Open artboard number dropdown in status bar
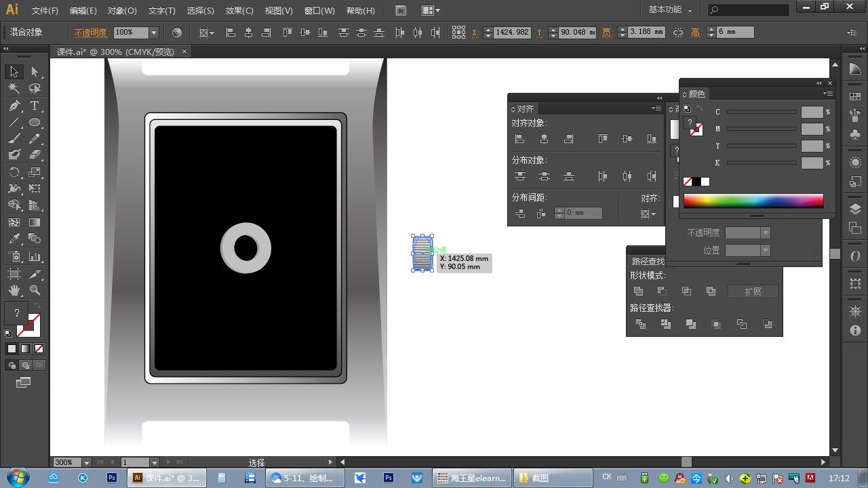The height and width of the screenshot is (488, 868). [x=155, y=462]
